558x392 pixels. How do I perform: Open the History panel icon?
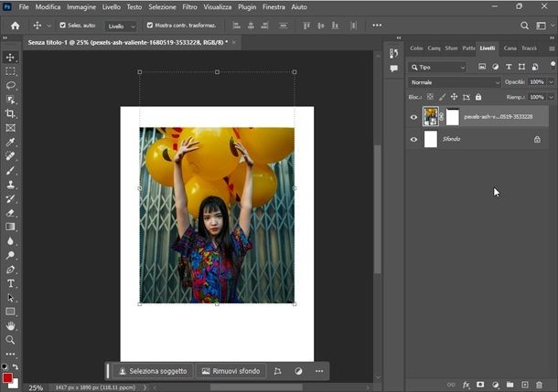tap(393, 54)
